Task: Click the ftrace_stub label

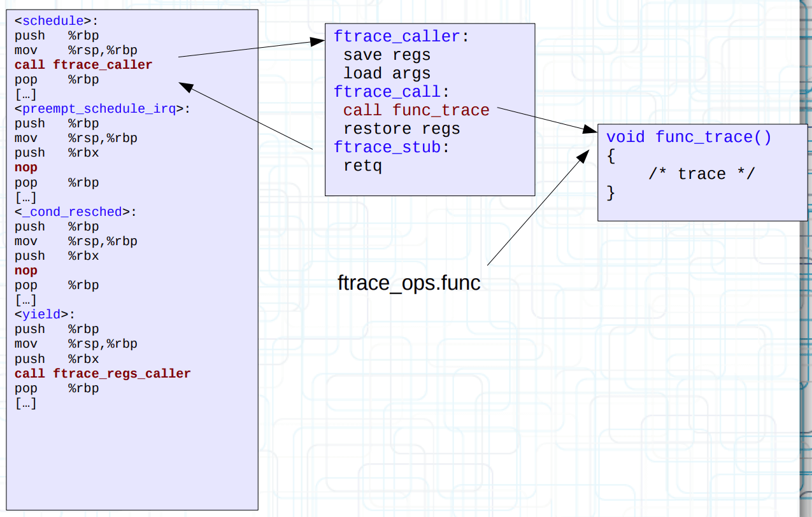Action: pos(387,148)
